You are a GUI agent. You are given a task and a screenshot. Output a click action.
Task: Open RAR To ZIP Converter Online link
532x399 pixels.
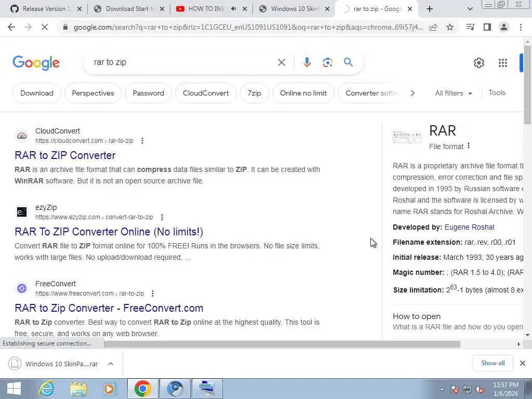pos(109,232)
